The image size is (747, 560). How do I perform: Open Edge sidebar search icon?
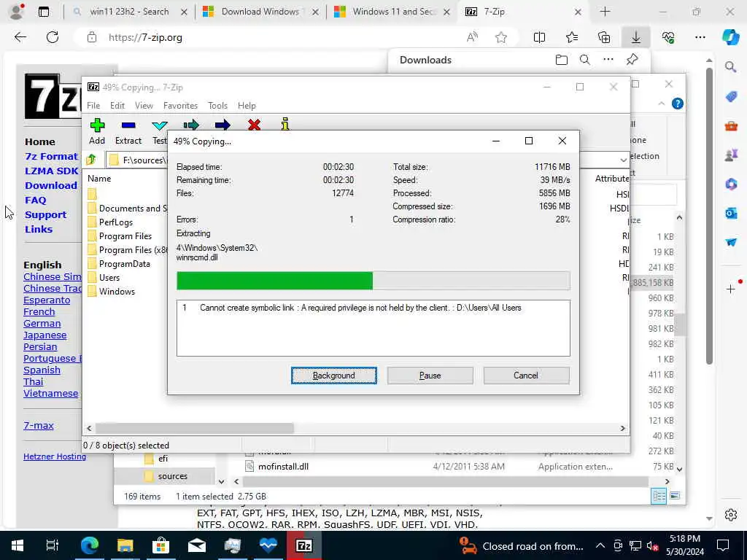[731, 67]
